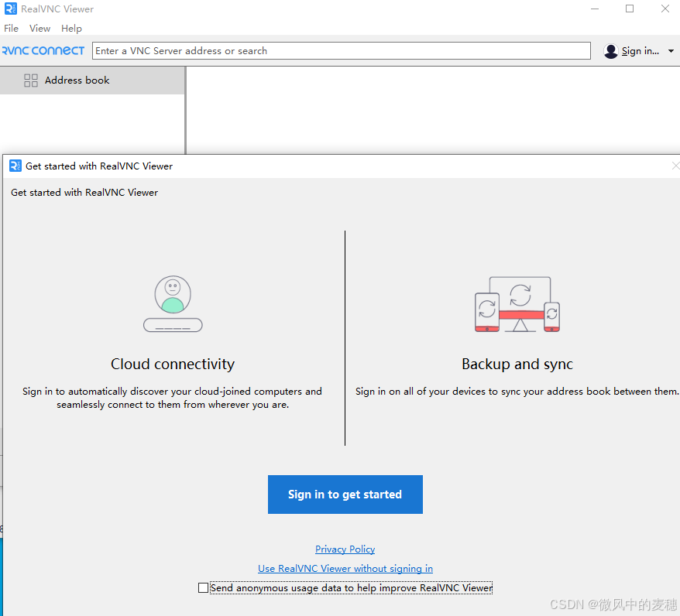Open the Privacy Policy link
Viewport: 680px width, 616px height.
(x=345, y=549)
